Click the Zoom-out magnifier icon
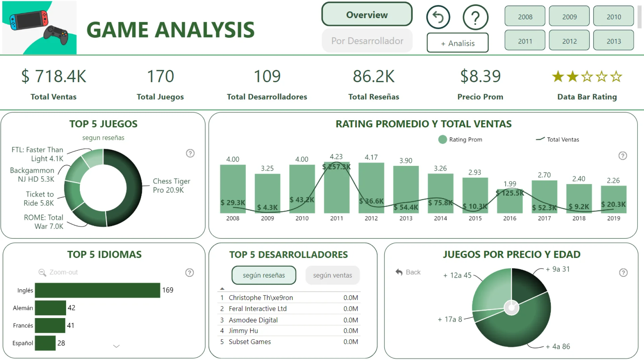This screenshot has height=362, width=644. 42,273
